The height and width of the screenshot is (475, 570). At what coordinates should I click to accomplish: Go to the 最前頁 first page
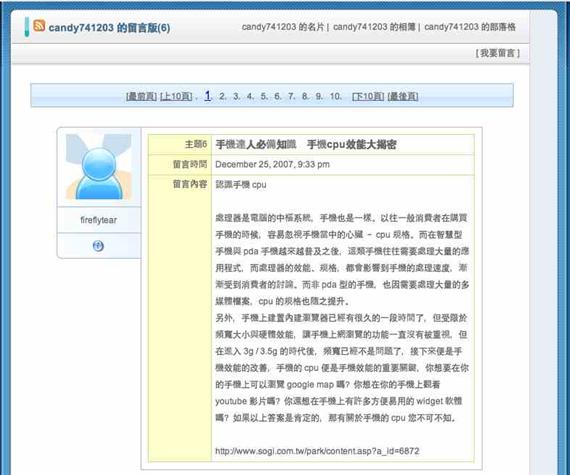point(141,96)
